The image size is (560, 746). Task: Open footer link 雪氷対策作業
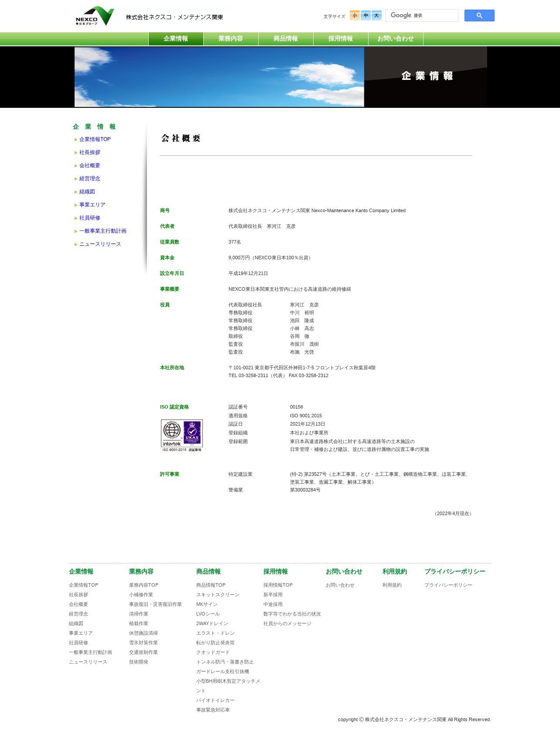143,643
